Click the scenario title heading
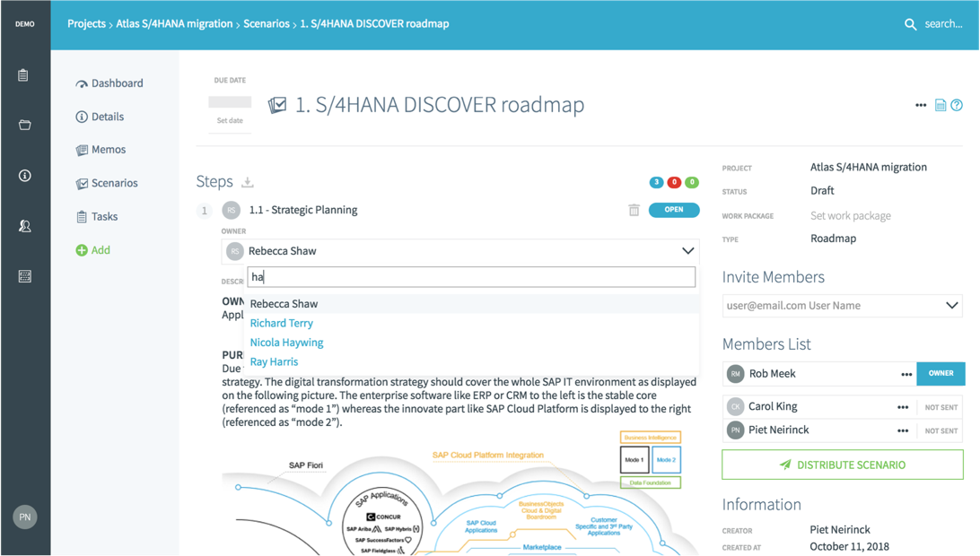Image resolution: width=980 pixels, height=556 pixels. pyautogui.click(x=440, y=104)
